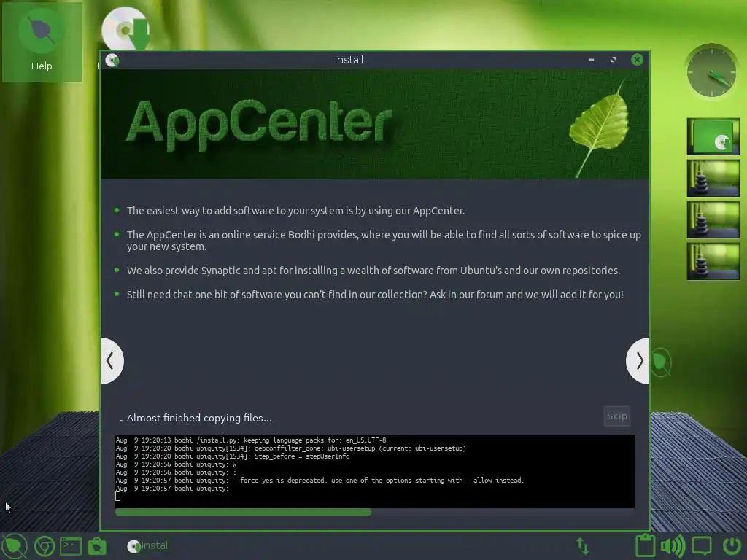Launch the web browser from the shelf

[x=44, y=546]
